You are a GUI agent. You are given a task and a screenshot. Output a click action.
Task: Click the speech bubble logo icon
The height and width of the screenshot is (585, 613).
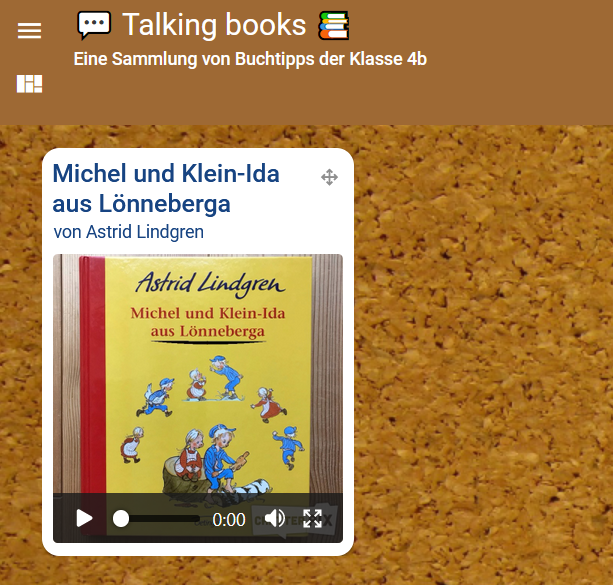coord(94,25)
